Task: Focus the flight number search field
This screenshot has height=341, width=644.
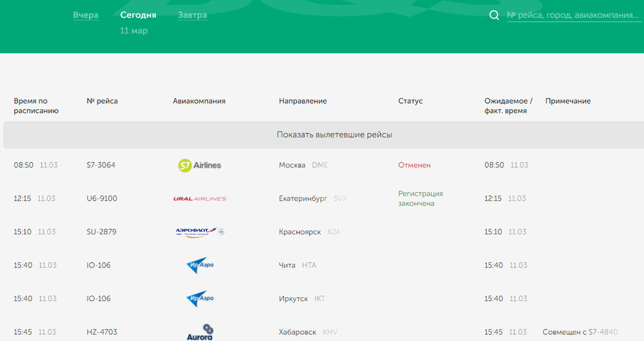Action: click(573, 15)
